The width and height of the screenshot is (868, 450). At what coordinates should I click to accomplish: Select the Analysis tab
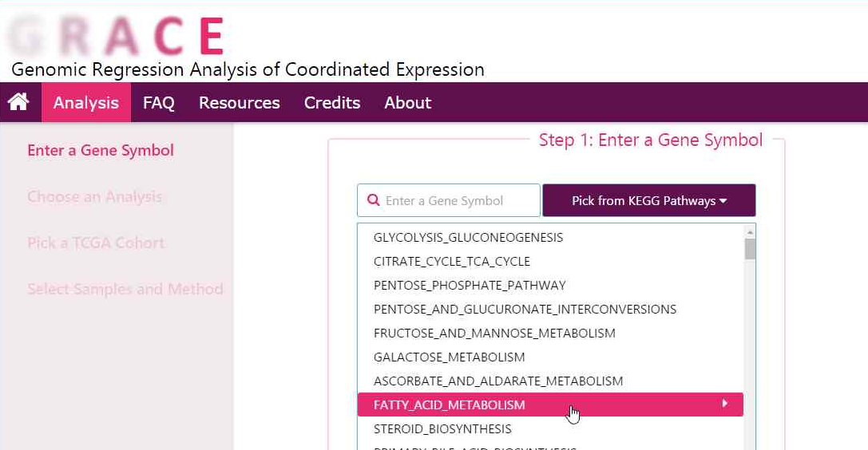86,103
